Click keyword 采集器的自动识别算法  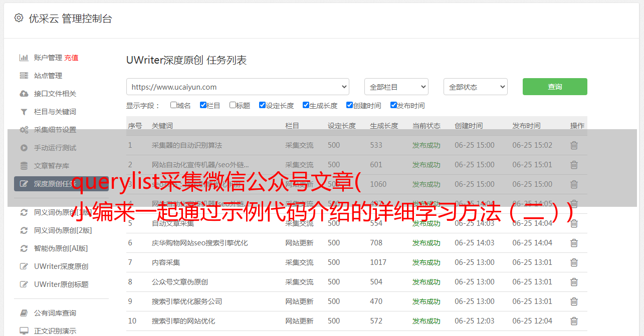tap(187, 145)
